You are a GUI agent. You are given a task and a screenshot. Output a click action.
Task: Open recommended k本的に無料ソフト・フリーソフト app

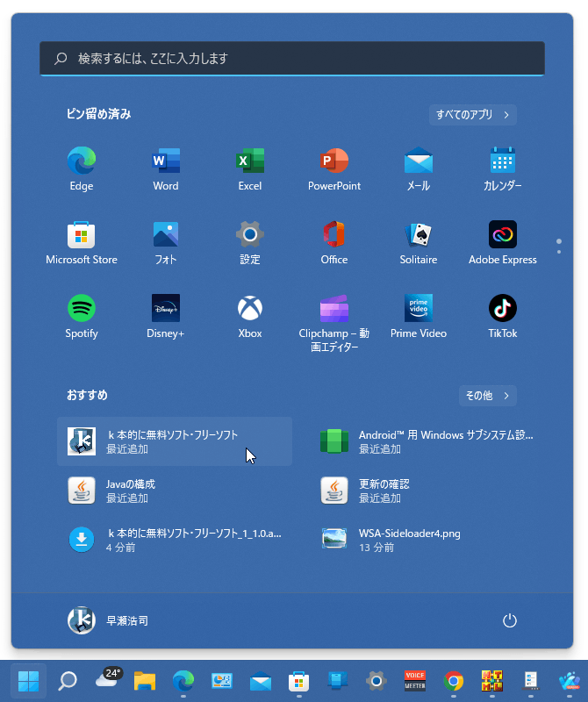[175, 441]
